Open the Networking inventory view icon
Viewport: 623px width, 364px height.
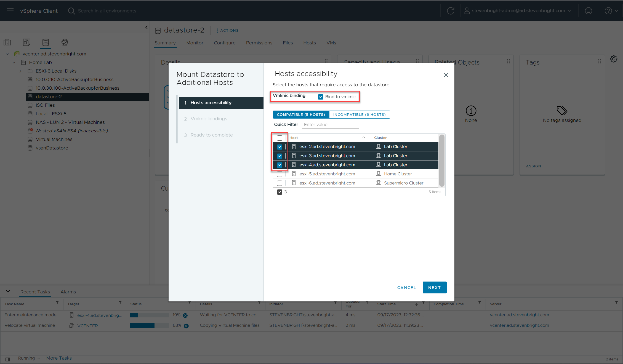(65, 42)
